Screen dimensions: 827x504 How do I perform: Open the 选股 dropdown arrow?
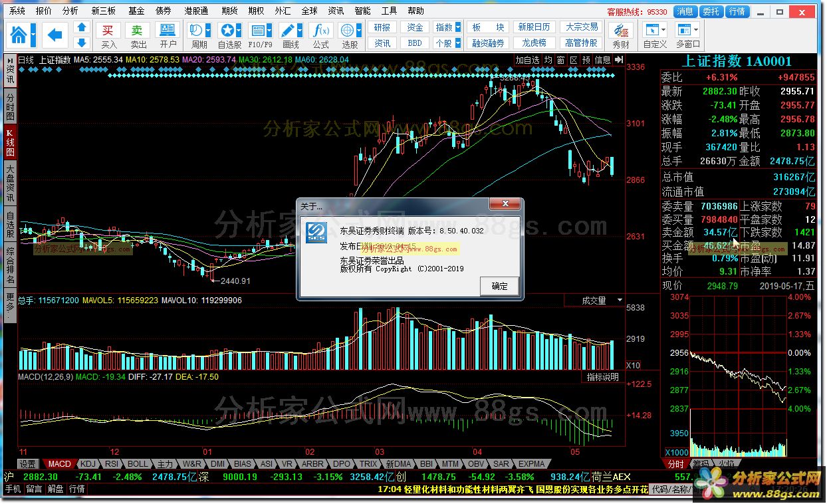pyautogui.click(x=358, y=31)
